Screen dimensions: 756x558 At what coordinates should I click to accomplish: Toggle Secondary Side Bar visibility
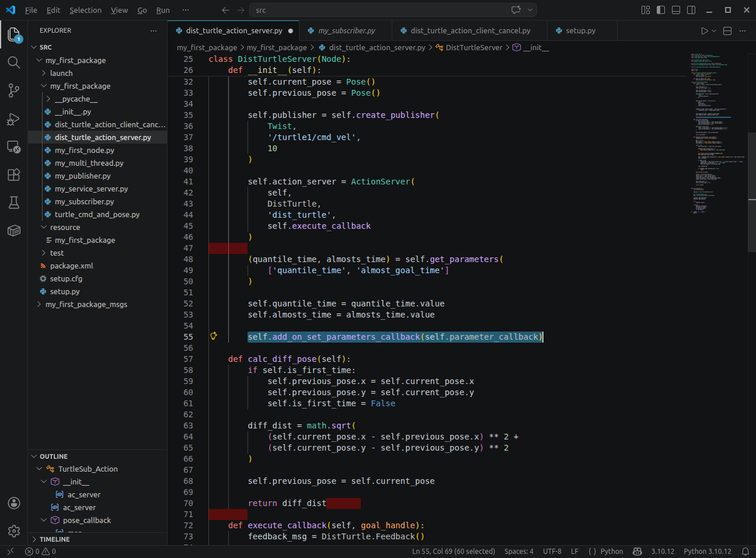click(x=691, y=10)
